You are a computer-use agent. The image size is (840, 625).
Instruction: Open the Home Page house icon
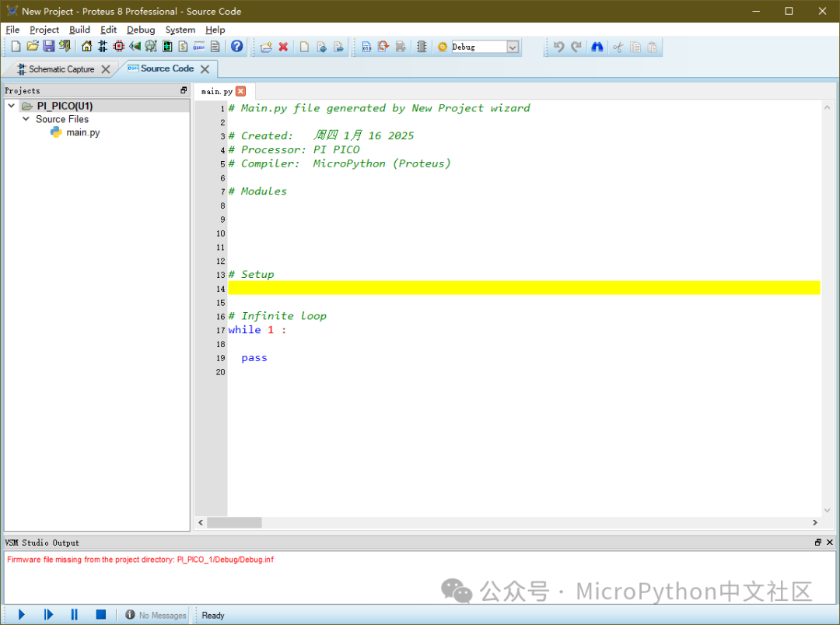[86, 47]
